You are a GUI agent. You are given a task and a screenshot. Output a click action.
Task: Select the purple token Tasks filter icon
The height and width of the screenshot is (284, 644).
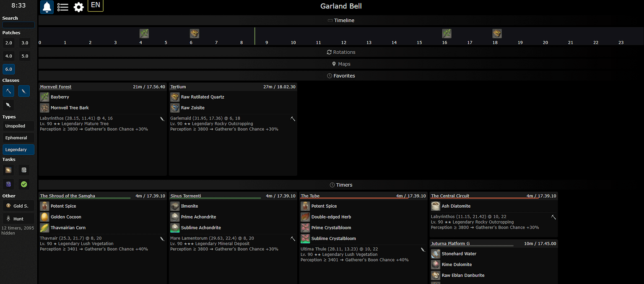(8, 184)
